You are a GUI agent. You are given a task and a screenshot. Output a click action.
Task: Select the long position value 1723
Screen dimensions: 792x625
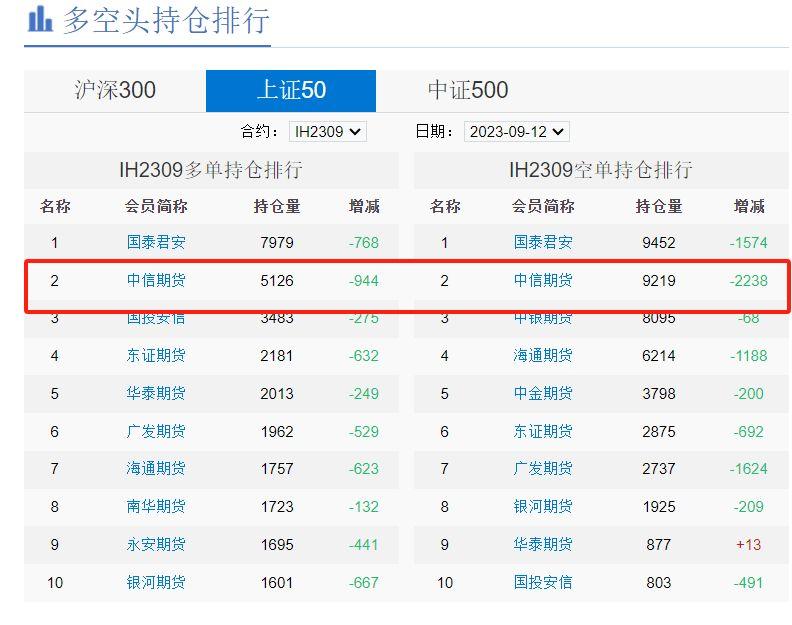(277, 507)
